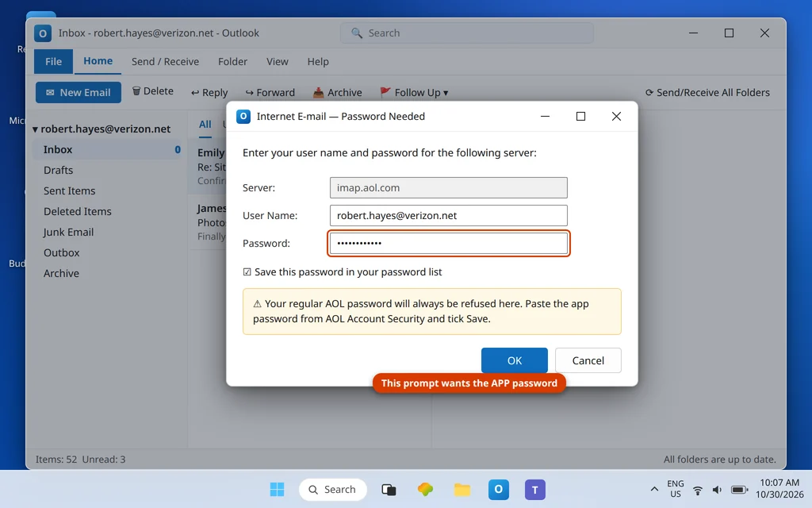Click the volume speaker tray icon
Image resolution: width=812 pixels, height=508 pixels.
[x=717, y=490]
